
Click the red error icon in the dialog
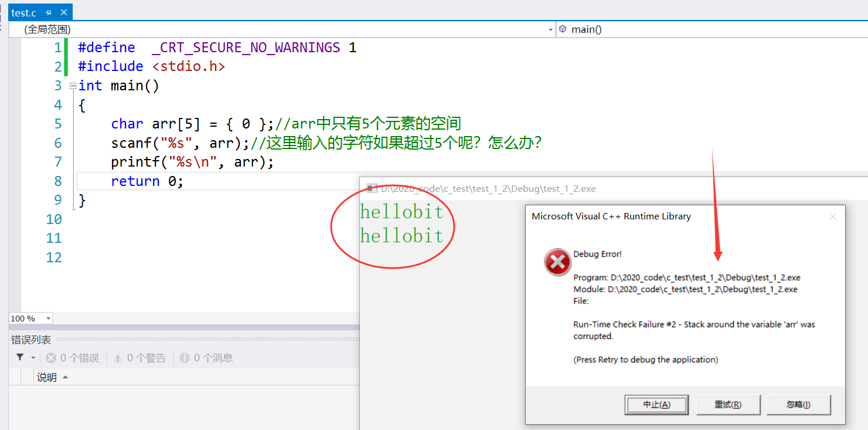click(x=557, y=262)
